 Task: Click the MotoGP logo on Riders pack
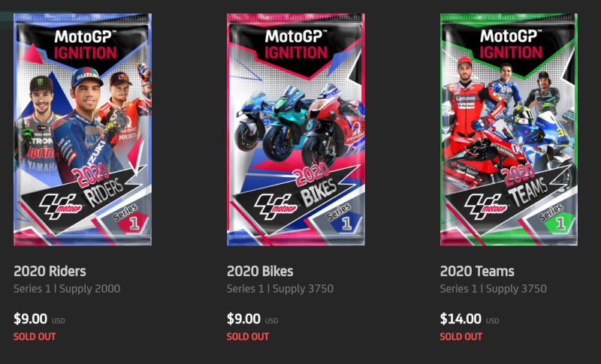click(61, 206)
